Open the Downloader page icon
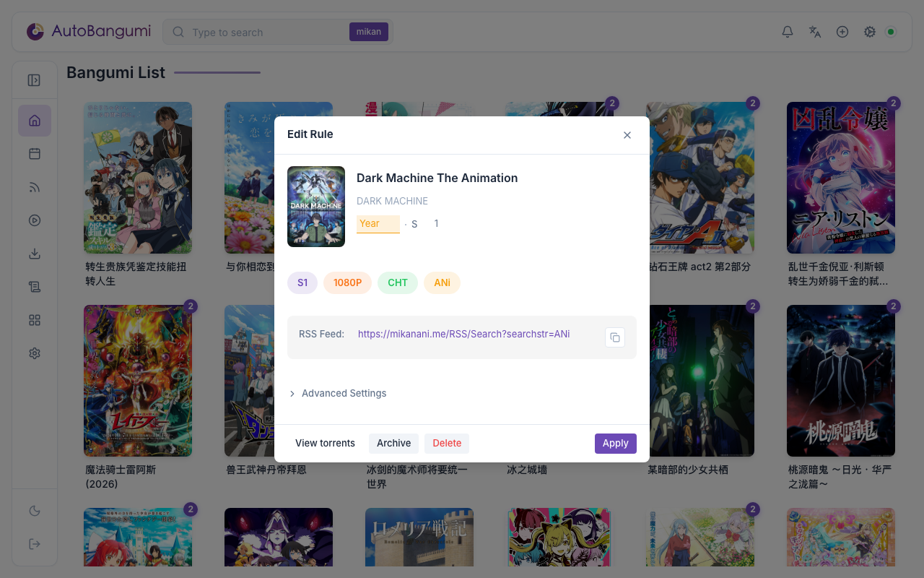The height and width of the screenshot is (578, 924). pyautogui.click(x=35, y=254)
